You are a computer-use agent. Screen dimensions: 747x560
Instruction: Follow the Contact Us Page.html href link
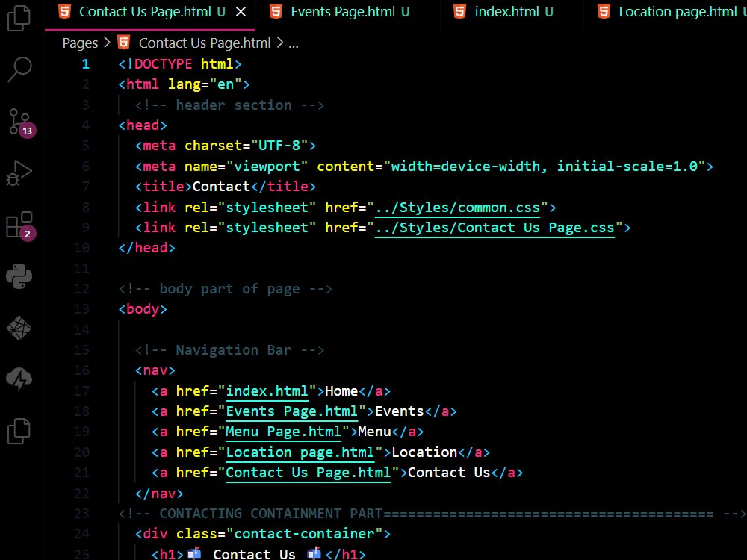coord(309,473)
